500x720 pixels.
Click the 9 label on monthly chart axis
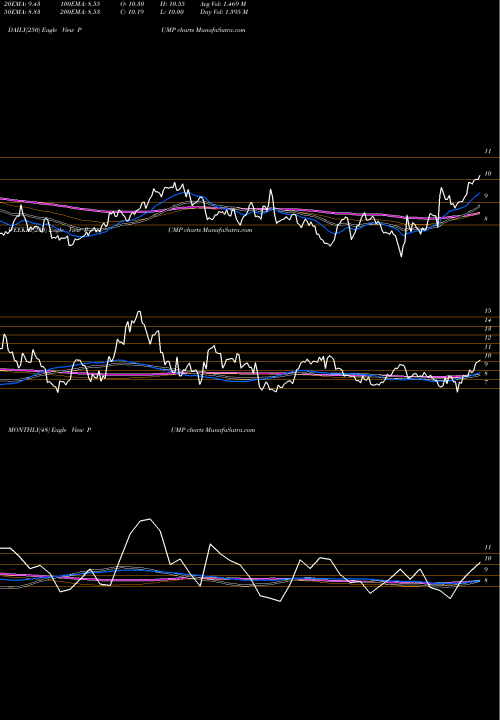click(486, 569)
